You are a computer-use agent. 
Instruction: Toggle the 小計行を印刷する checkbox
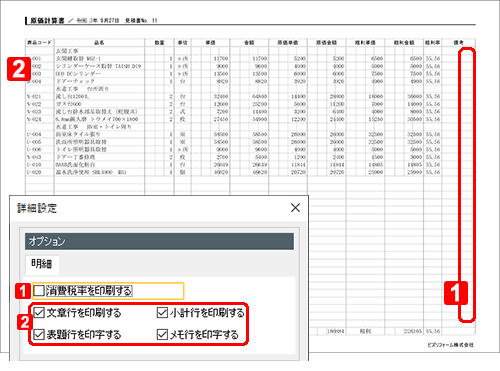tap(162, 313)
